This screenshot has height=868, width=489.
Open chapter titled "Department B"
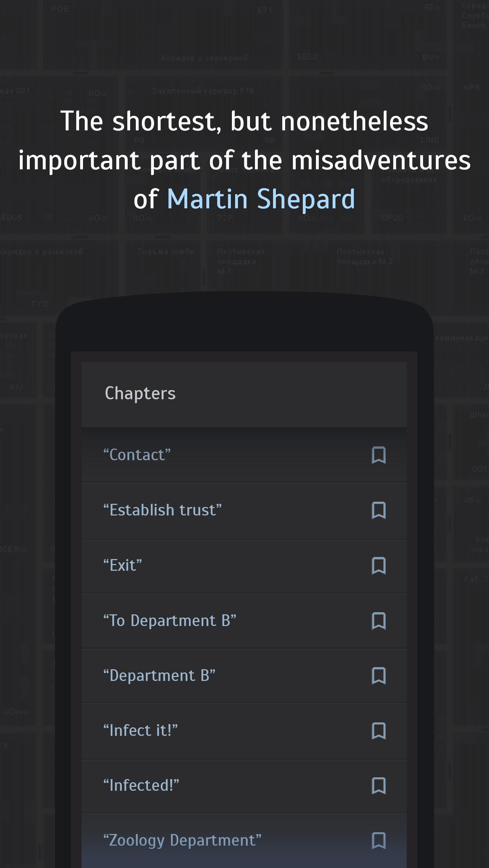point(159,676)
